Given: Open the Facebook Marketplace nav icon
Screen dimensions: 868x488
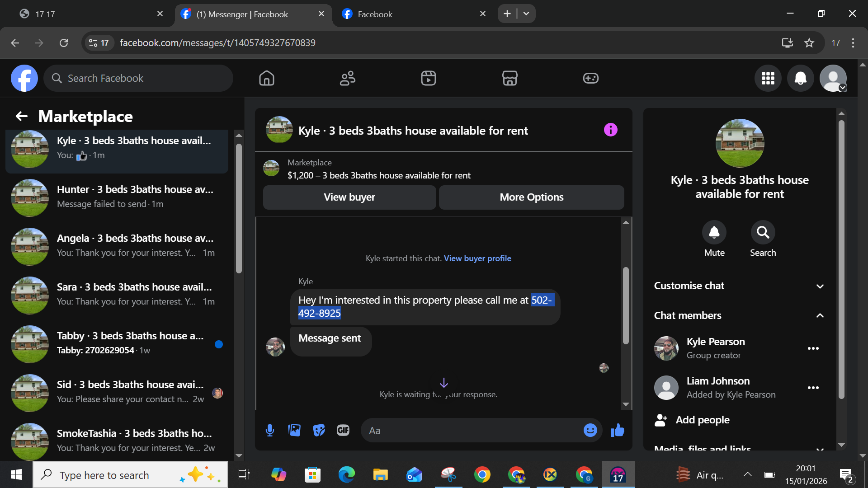Looking at the screenshot, I should pos(509,78).
